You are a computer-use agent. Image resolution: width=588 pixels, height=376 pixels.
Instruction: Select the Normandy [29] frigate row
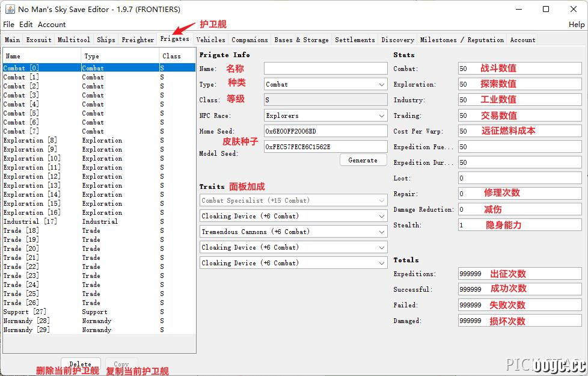tap(99, 330)
